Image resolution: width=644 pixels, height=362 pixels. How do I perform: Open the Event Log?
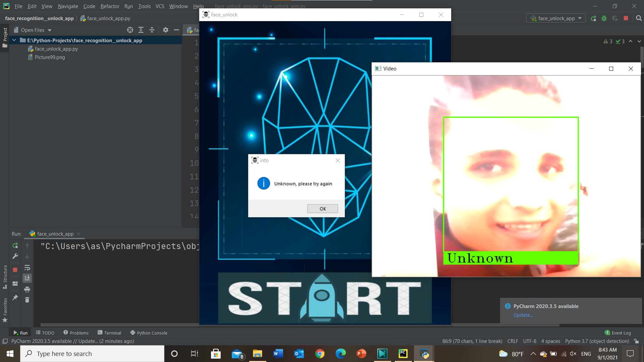[x=618, y=333]
